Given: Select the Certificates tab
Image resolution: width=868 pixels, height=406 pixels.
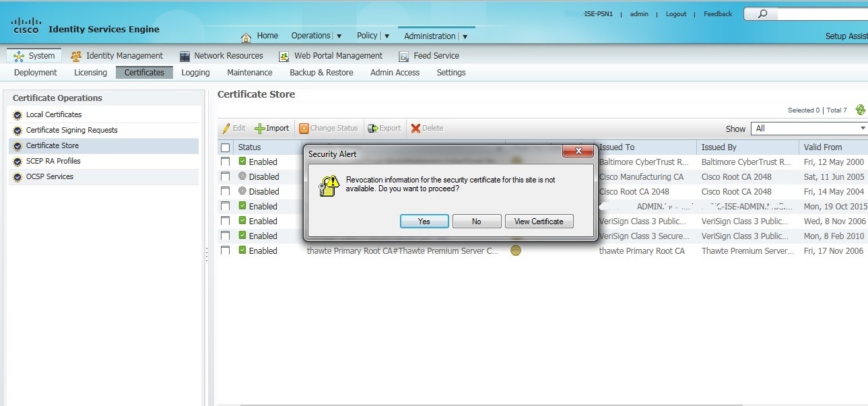Looking at the screenshot, I should click(x=144, y=73).
